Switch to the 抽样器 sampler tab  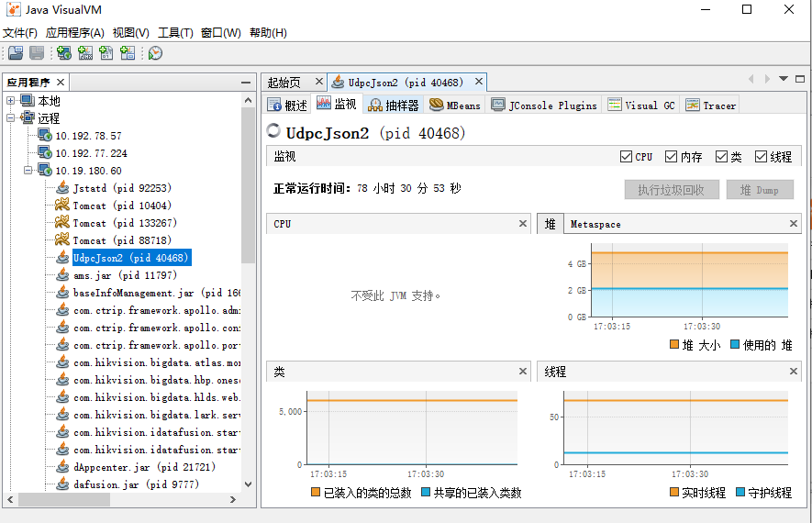[393, 106]
